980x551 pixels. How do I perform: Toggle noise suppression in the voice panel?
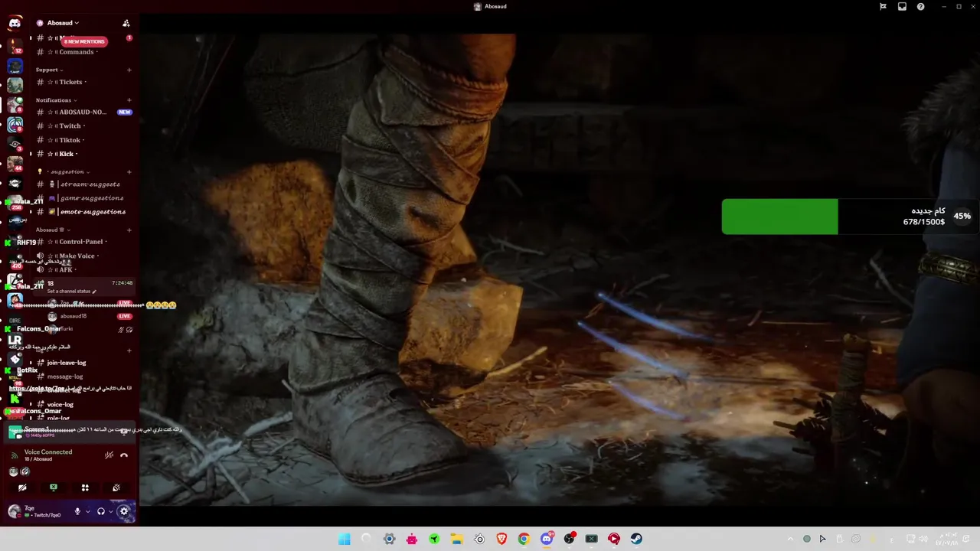click(109, 455)
